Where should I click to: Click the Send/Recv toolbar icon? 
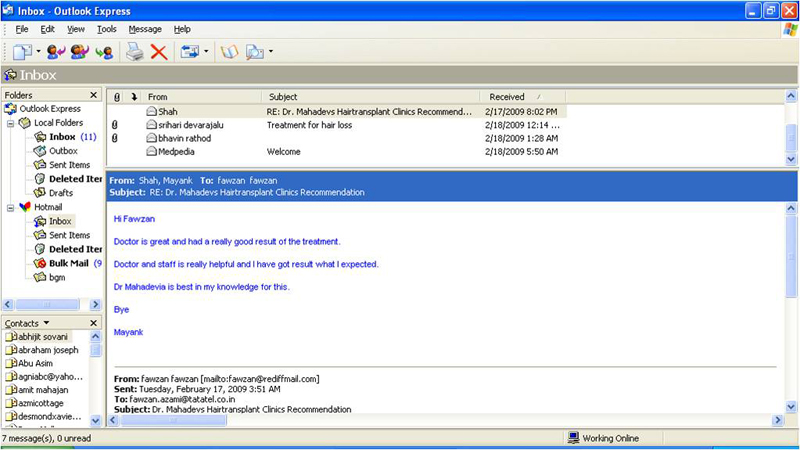pyautogui.click(x=189, y=51)
